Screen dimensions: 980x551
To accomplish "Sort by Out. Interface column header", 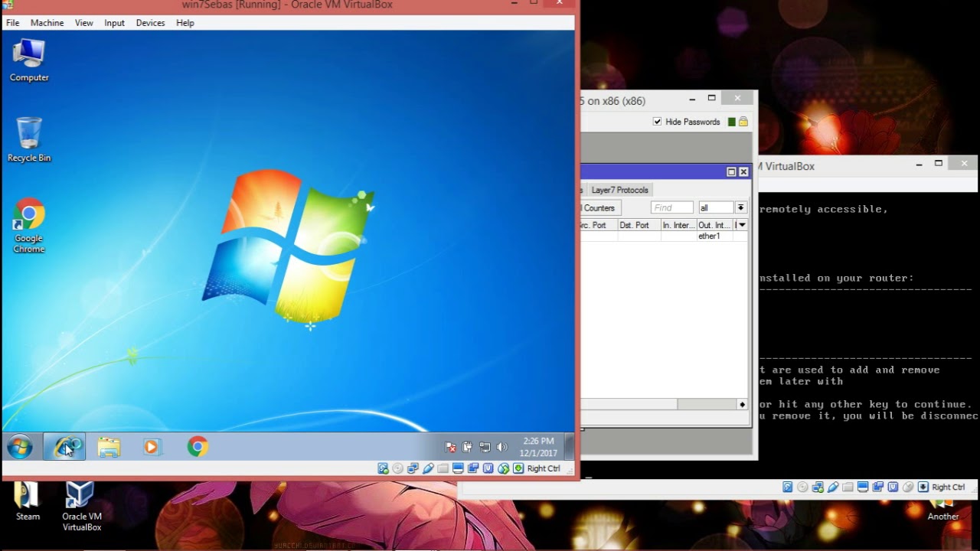I will [x=714, y=225].
